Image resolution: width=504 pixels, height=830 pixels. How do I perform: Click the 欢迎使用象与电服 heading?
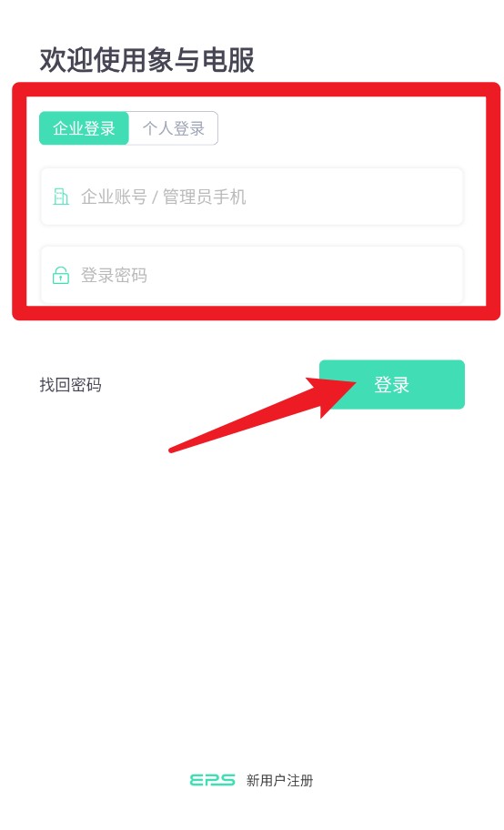pos(147,59)
